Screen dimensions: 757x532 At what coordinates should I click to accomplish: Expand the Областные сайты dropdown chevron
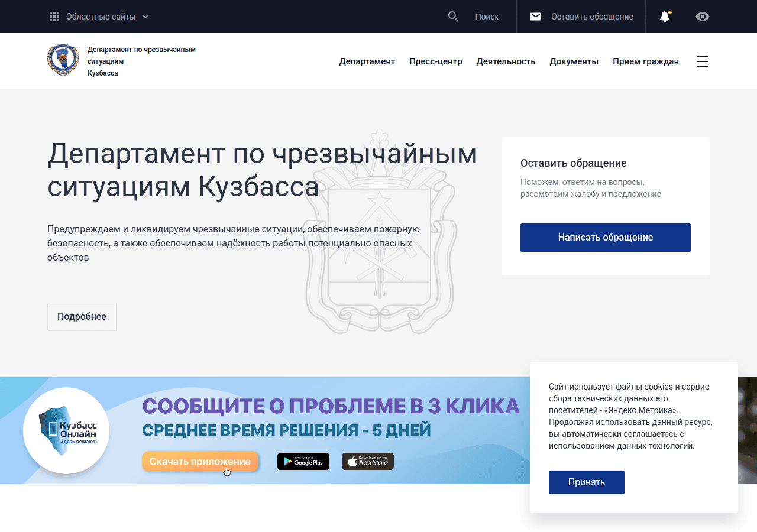pyautogui.click(x=145, y=17)
